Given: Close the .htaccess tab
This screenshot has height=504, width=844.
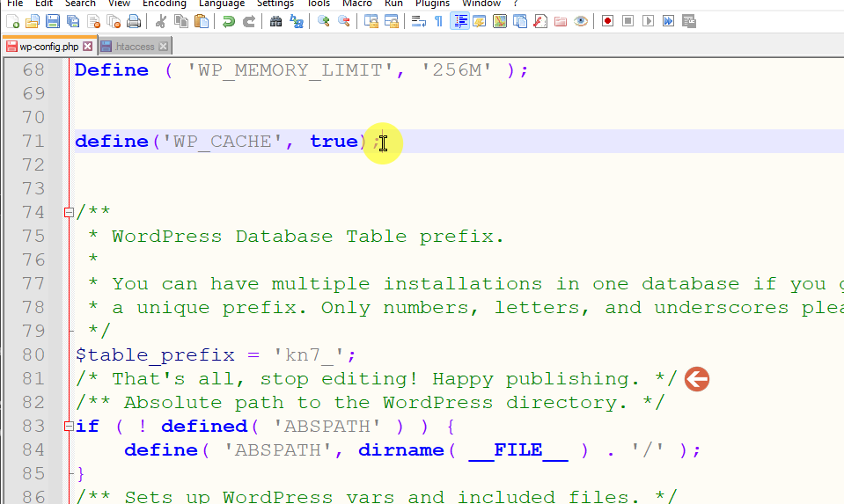Looking at the screenshot, I should click(163, 47).
